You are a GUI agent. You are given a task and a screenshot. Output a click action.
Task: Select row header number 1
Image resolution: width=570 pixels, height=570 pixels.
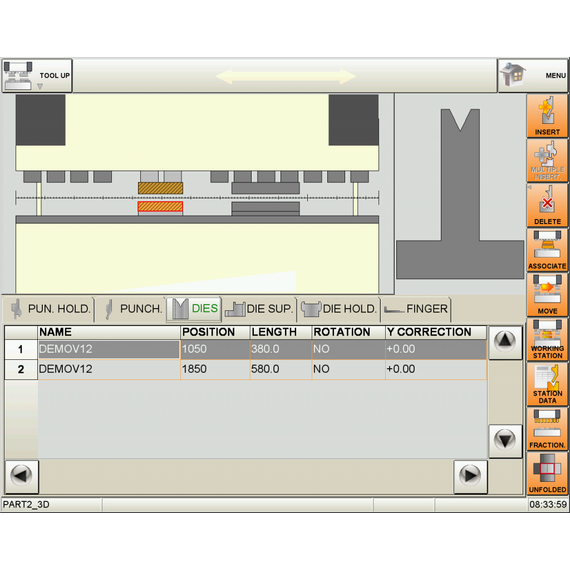(21, 349)
